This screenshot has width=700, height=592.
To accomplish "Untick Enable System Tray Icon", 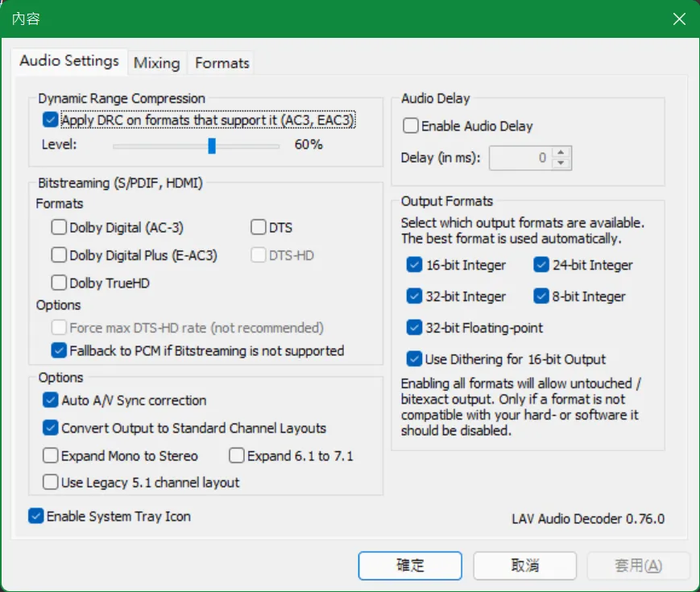I will (36, 516).
